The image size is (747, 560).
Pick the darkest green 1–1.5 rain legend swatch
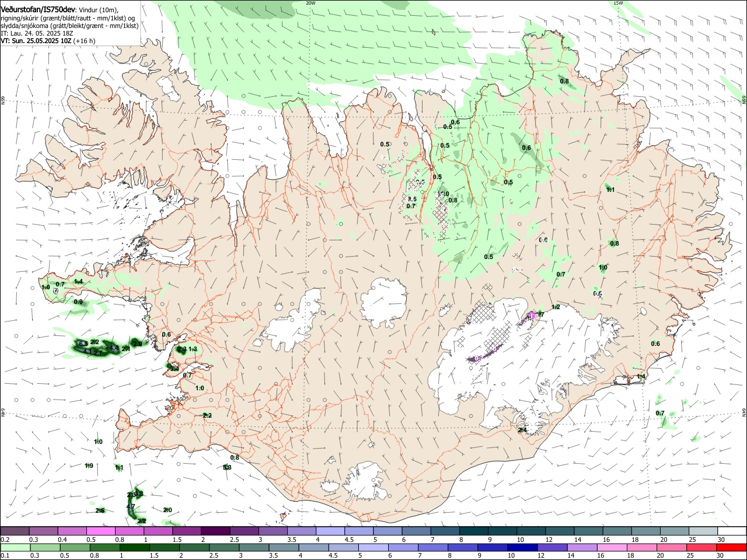coord(135,547)
